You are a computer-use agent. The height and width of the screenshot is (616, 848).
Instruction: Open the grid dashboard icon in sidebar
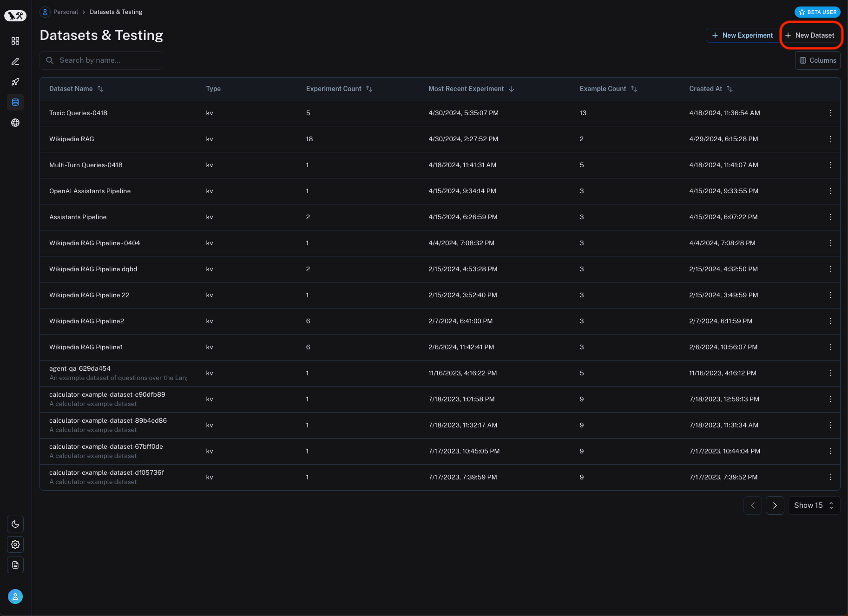tap(15, 41)
